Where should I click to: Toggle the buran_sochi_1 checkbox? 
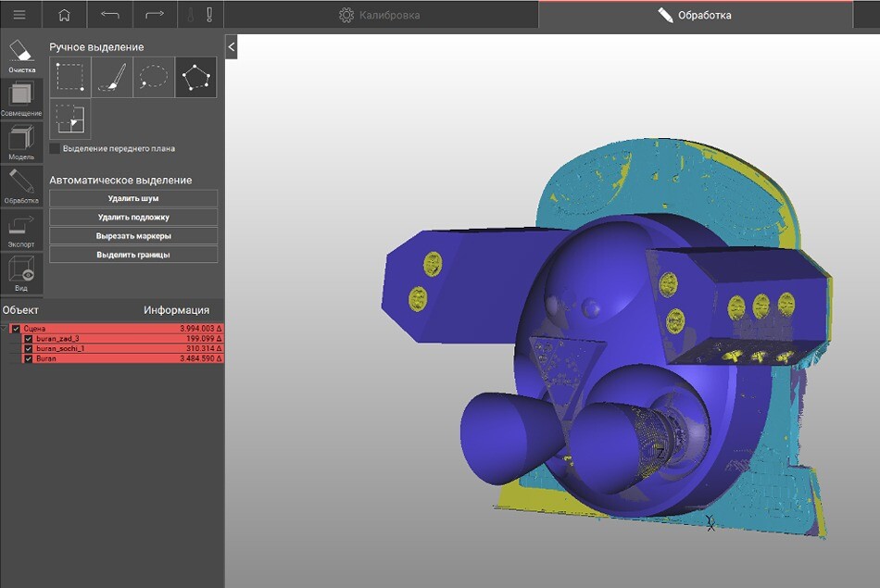29,348
